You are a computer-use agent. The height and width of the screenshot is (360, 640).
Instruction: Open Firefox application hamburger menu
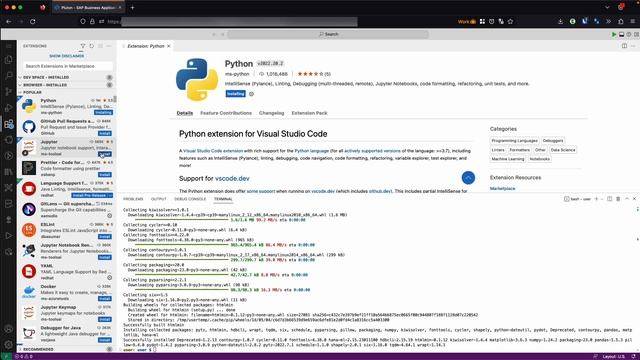click(633, 21)
